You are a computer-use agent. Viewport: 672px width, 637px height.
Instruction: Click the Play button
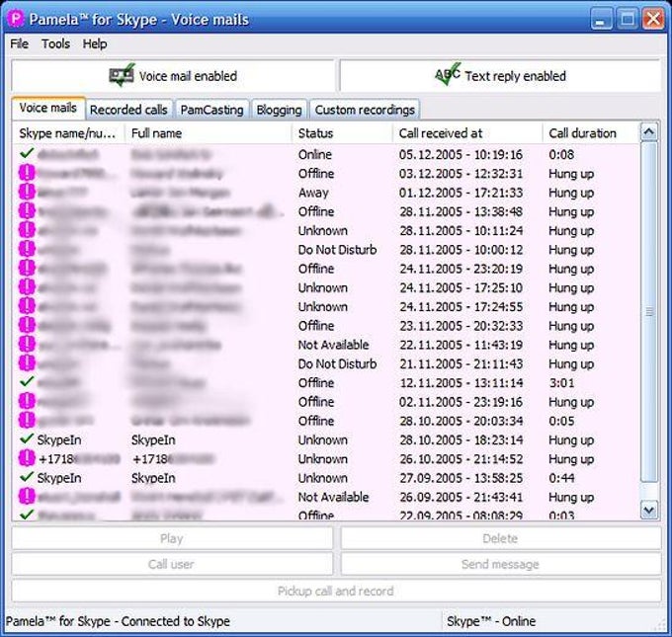172,538
